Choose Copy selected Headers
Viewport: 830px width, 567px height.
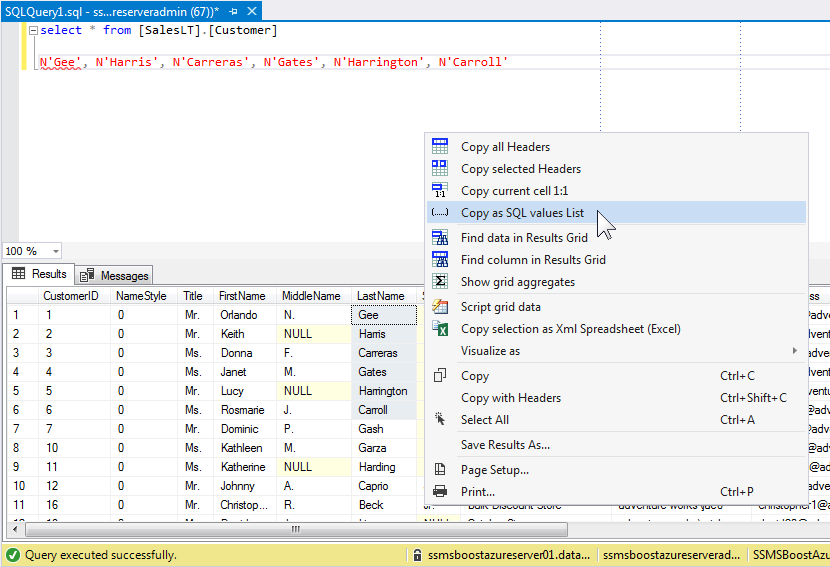click(x=616, y=169)
